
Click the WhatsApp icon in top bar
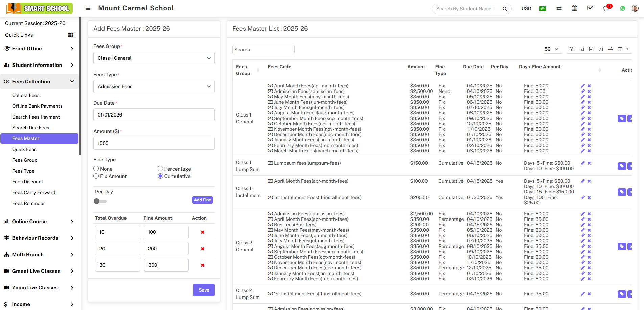(x=622, y=8)
